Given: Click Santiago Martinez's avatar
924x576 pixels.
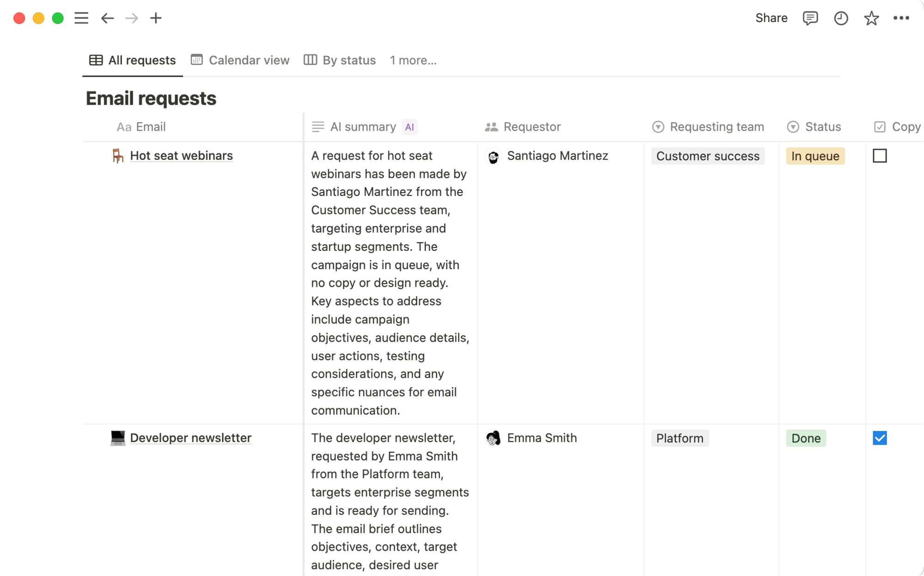Looking at the screenshot, I should pos(494,156).
